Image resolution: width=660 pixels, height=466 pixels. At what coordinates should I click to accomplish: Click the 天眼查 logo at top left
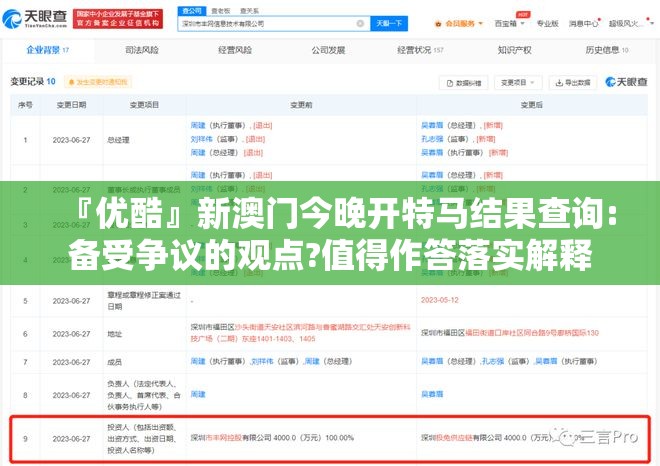click(35, 18)
